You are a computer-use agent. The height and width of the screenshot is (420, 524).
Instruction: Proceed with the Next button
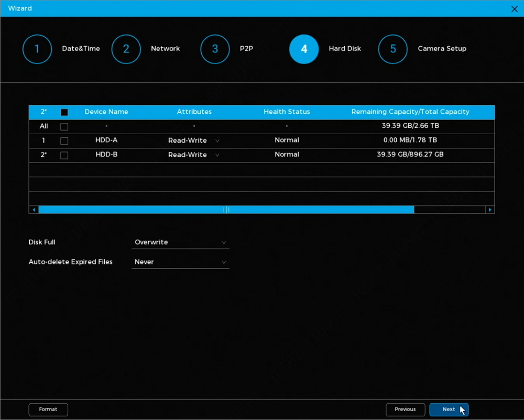449,410
